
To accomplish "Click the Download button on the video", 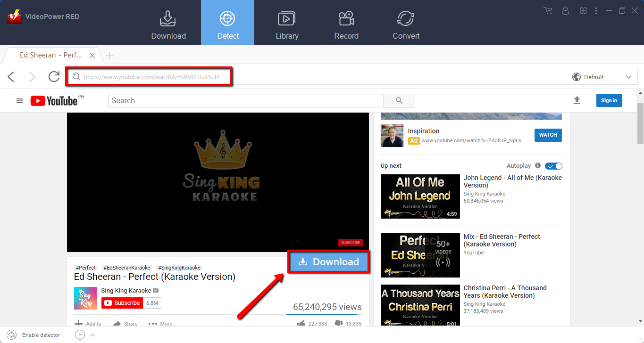I will (328, 261).
